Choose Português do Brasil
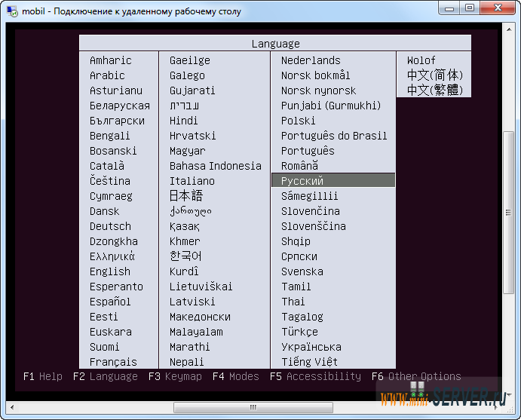Image resolution: width=521 pixels, height=420 pixels. pos(334,136)
